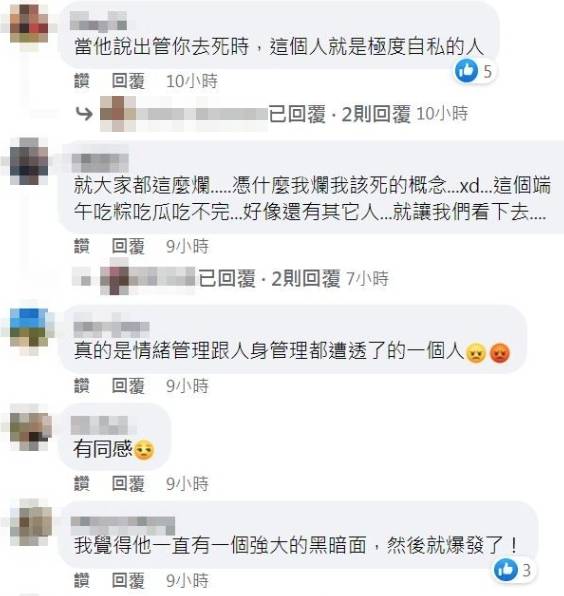Click the blurred name of the second commenter
This screenshot has width=564, height=596.
pyautogui.click(x=100, y=163)
